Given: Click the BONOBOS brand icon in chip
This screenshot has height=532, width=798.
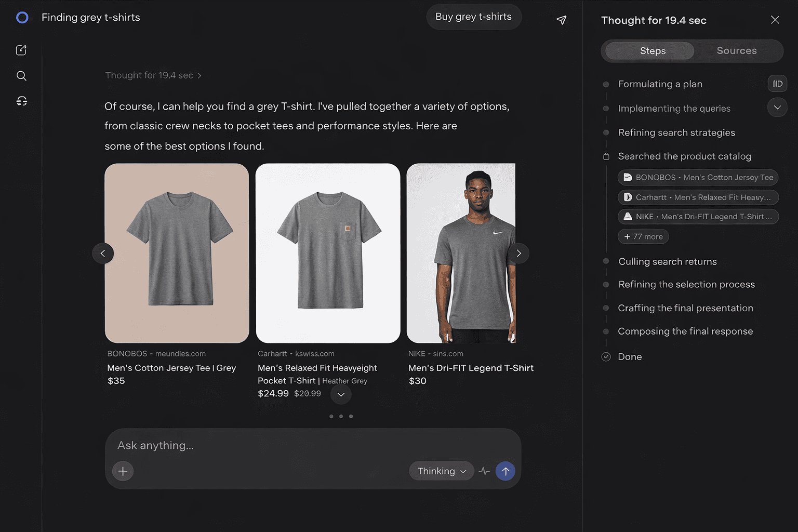Looking at the screenshot, I should [628, 177].
